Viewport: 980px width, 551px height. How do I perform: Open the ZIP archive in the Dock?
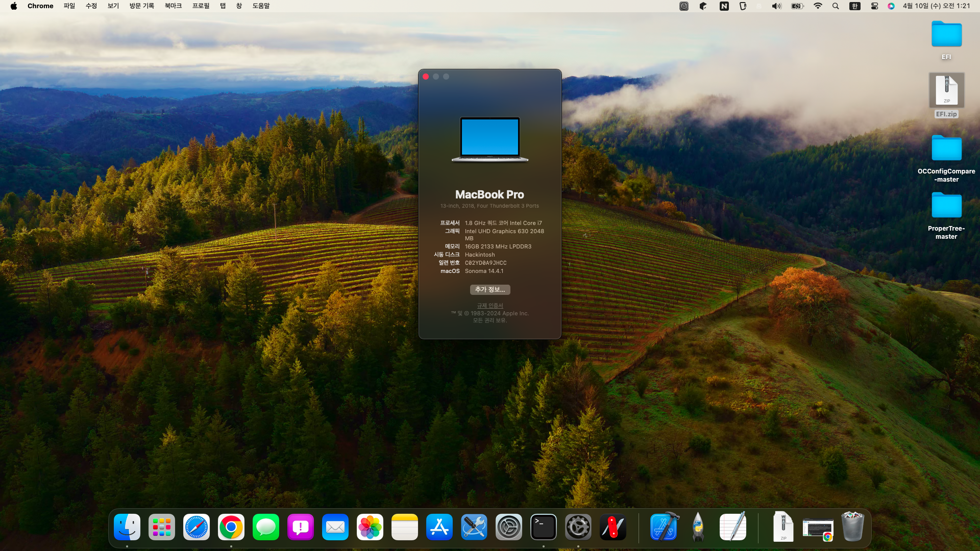click(783, 527)
